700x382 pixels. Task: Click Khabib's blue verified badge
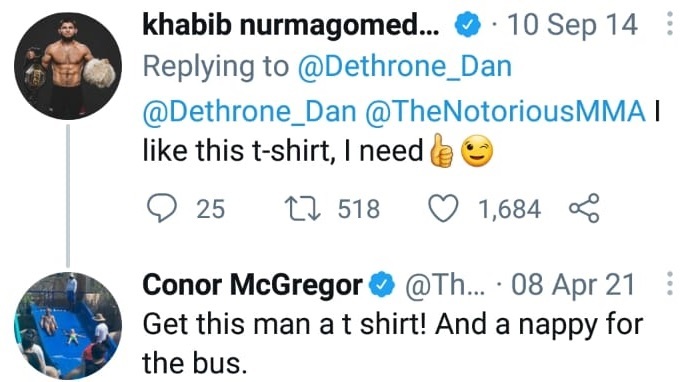point(467,25)
